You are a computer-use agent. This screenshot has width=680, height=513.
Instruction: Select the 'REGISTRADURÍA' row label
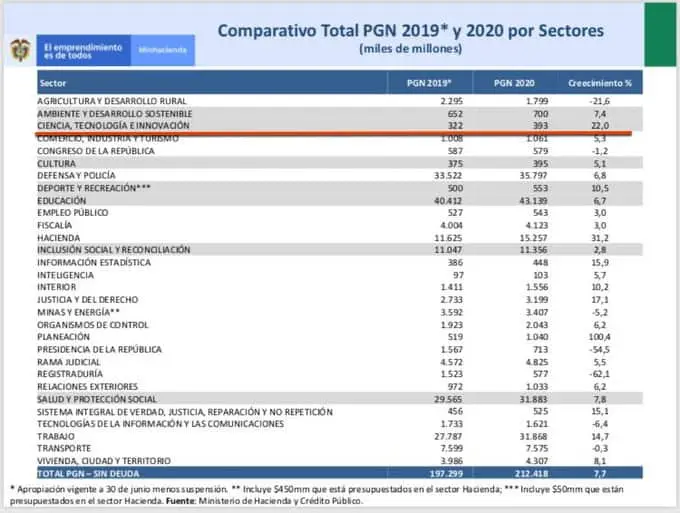click(x=70, y=374)
